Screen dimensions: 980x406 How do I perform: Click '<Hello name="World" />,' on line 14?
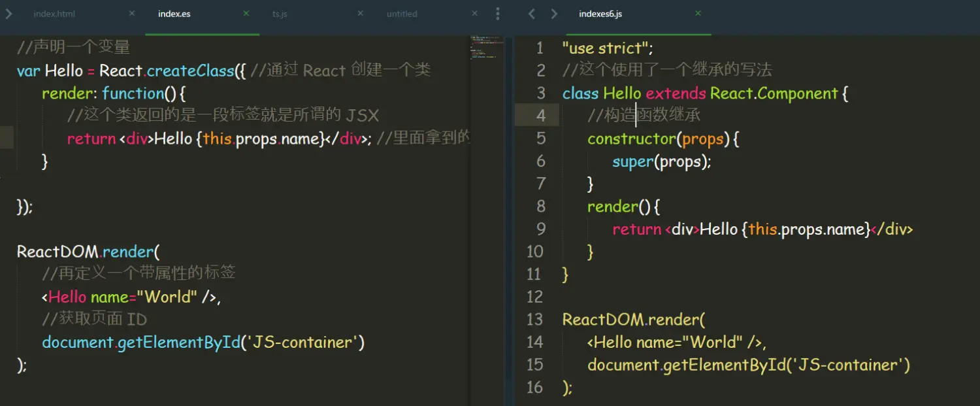677,342
